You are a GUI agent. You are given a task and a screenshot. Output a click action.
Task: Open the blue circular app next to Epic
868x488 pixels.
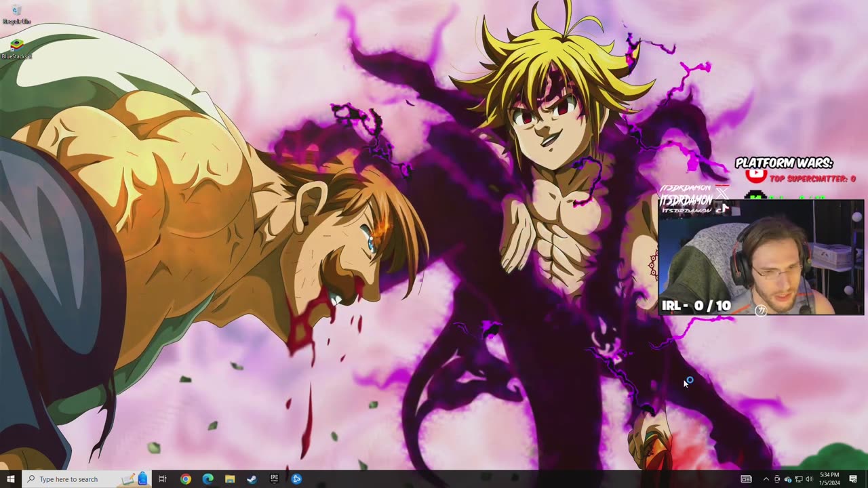coord(296,479)
